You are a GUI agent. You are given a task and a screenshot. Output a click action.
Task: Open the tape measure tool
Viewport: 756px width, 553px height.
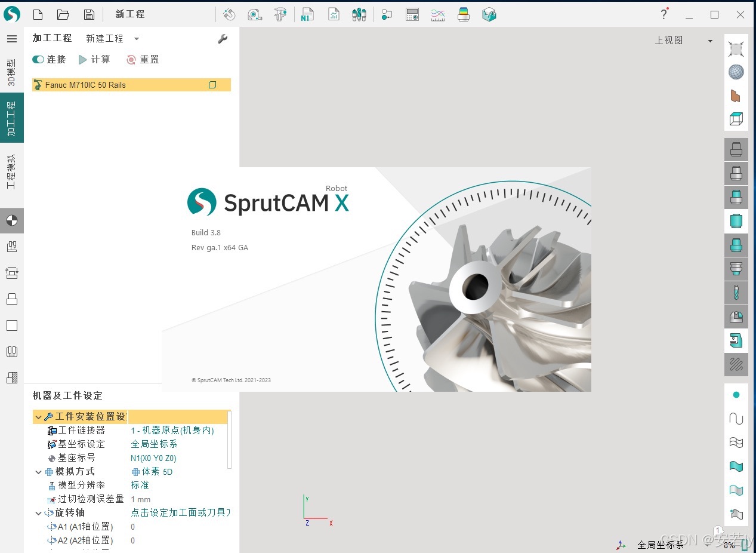click(255, 14)
